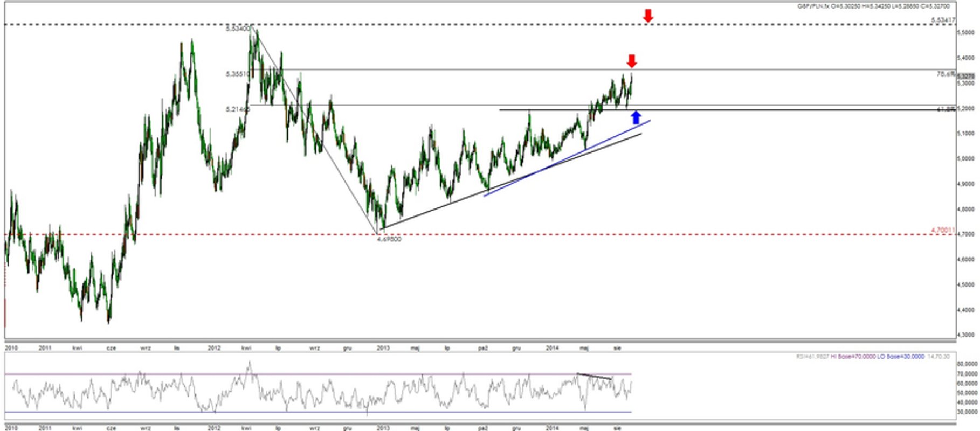The width and height of the screenshot is (980, 431).
Task: Click the 5.35510 Fibonacci price label
Action: pos(238,74)
